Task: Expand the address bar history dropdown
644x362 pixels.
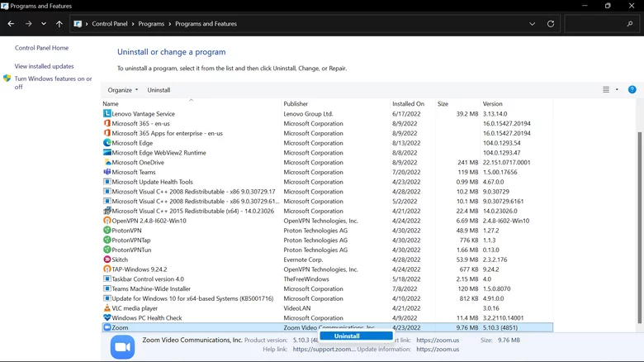Action: tap(532, 24)
